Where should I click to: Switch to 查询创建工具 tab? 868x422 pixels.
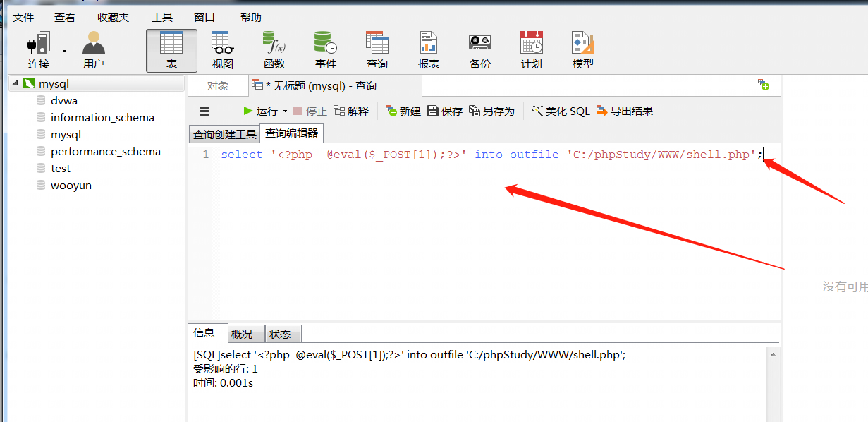(x=224, y=134)
